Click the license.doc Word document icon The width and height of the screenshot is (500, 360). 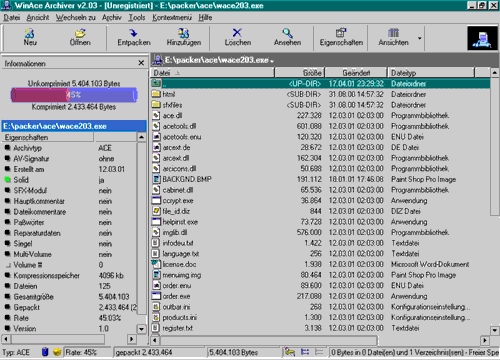click(156, 264)
